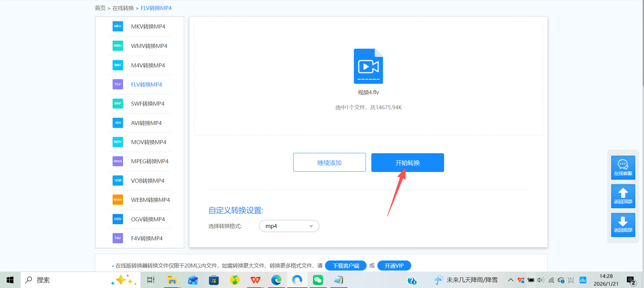Open Microsoft Store from taskbar
The width and height of the screenshot is (644, 288).
[x=214, y=280]
